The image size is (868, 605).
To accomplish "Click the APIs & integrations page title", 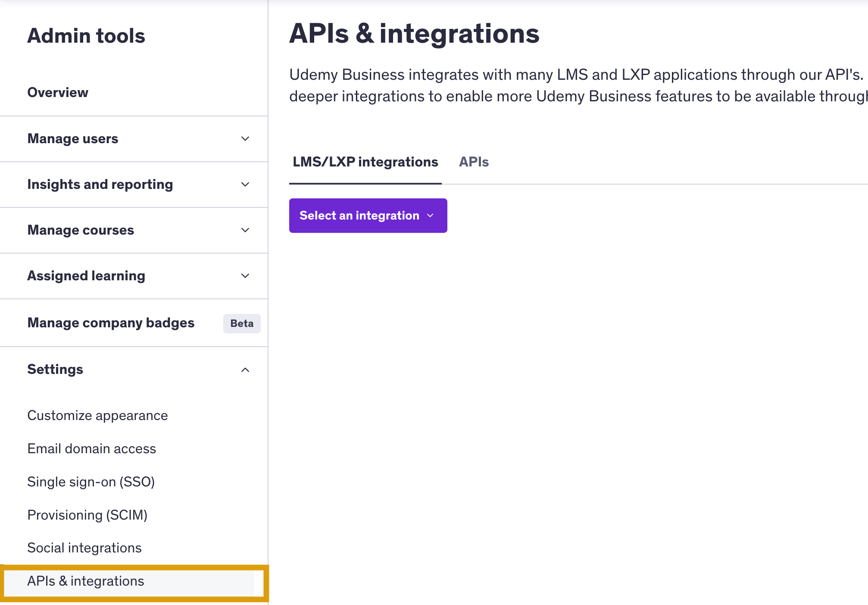I will click(x=414, y=34).
